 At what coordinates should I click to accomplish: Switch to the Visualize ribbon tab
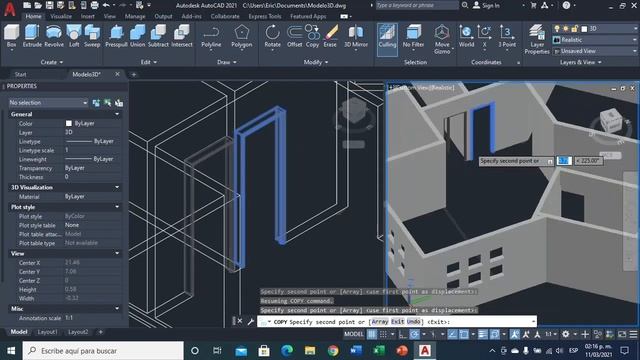[x=61, y=16]
